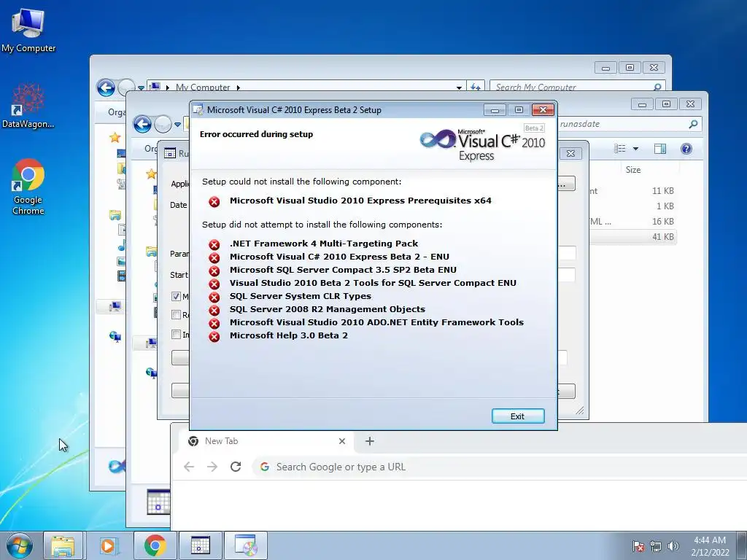This screenshot has width=747, height=560.
Task: Open Windows Explorer from taskbar
Action: click(x=63, y=545)
